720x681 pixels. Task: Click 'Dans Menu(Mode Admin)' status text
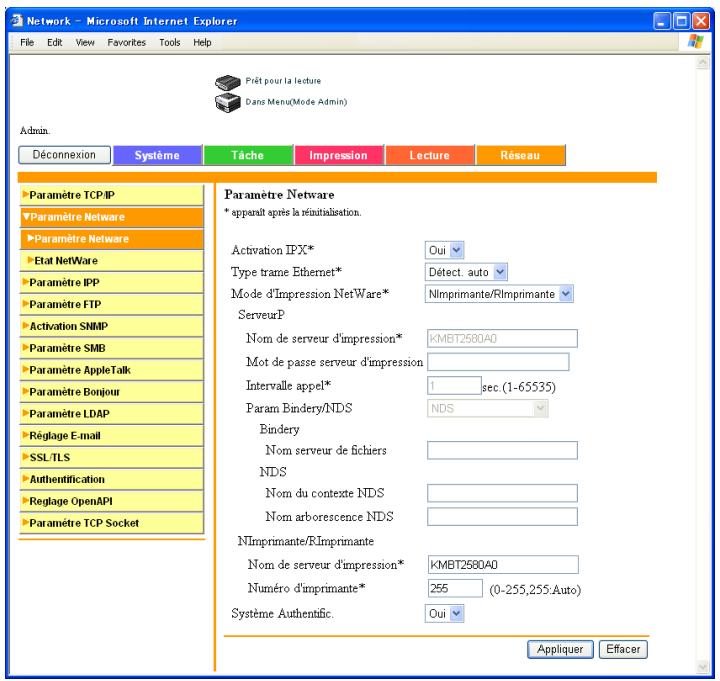pyautogui.click(x=296, y=102)
